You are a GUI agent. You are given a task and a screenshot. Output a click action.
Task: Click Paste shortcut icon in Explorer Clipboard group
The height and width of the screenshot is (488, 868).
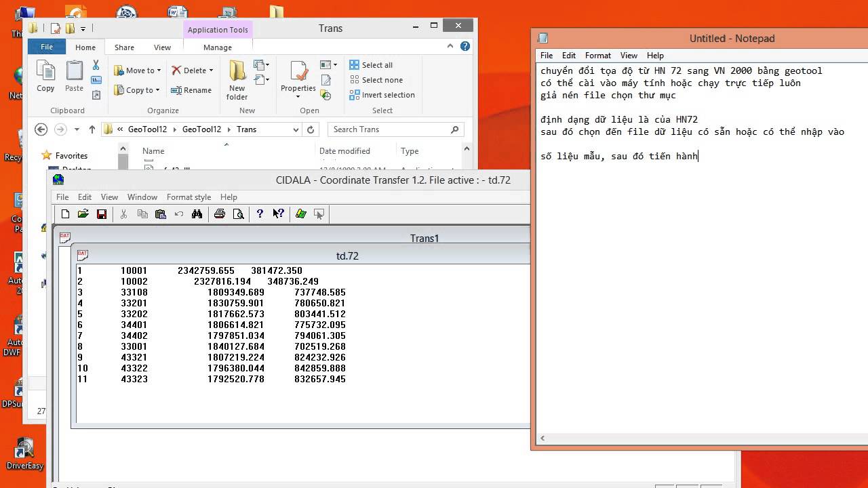[96, 95]
